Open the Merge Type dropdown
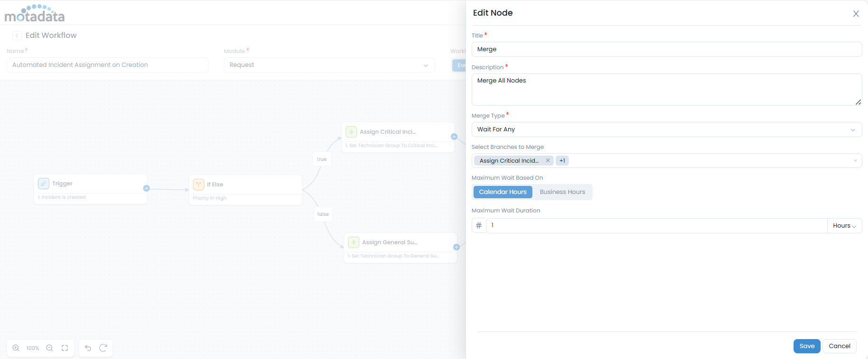The image size is (868, 359). [666, 129]
